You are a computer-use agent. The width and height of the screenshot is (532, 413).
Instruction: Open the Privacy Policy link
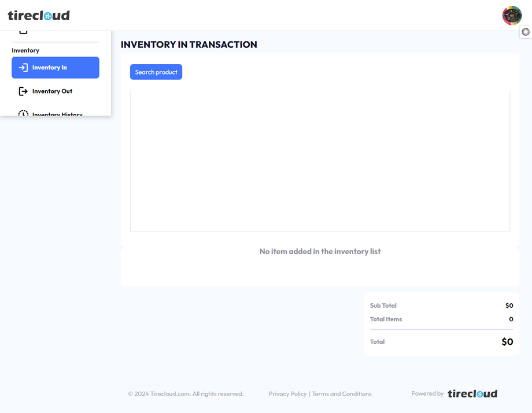287,394
